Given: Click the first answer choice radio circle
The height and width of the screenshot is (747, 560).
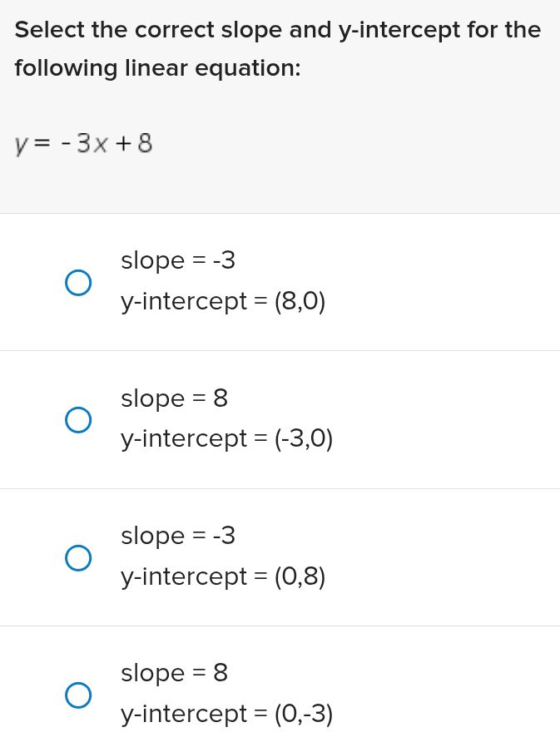Looking at the screenshot, I should click(78, 282).
